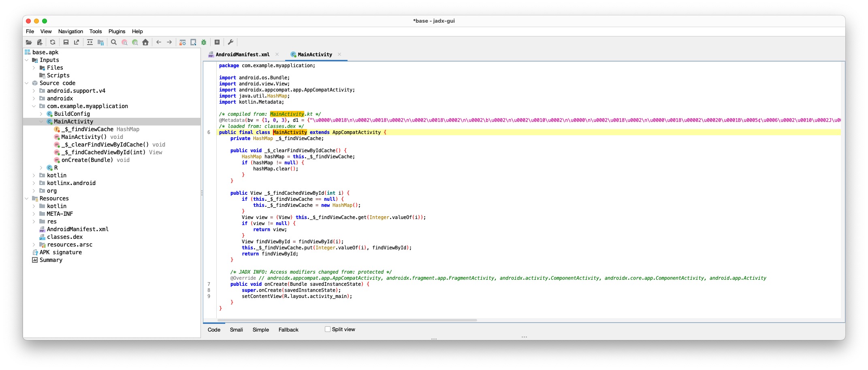Navigate back using the left arrow
The width and height of the screenshot is (868, 370).
coord(158,42)
